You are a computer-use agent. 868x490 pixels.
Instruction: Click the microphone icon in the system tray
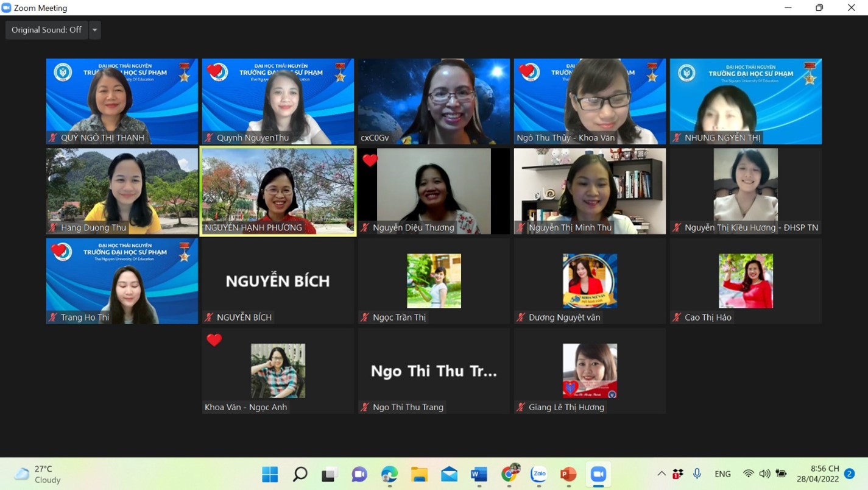[697, 474]
